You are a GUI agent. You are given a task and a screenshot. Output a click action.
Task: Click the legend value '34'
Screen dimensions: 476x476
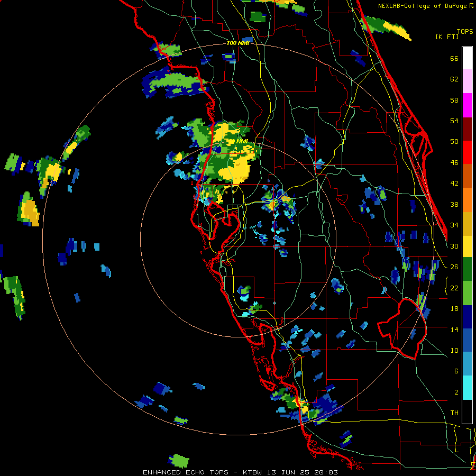[x=454, y=225]
